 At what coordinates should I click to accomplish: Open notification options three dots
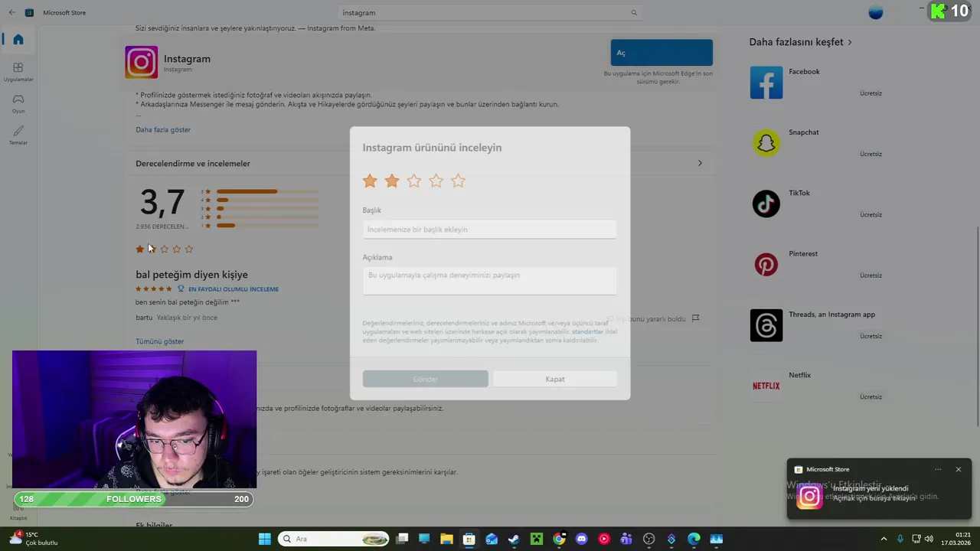coord(938,469)
